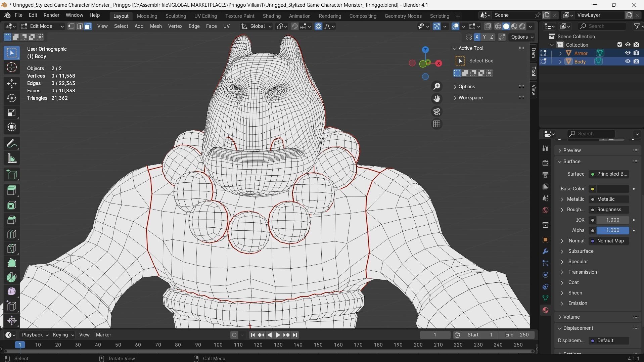Select the Measure tool
Viewport: 644px width, 362px height.
[12, 158]
